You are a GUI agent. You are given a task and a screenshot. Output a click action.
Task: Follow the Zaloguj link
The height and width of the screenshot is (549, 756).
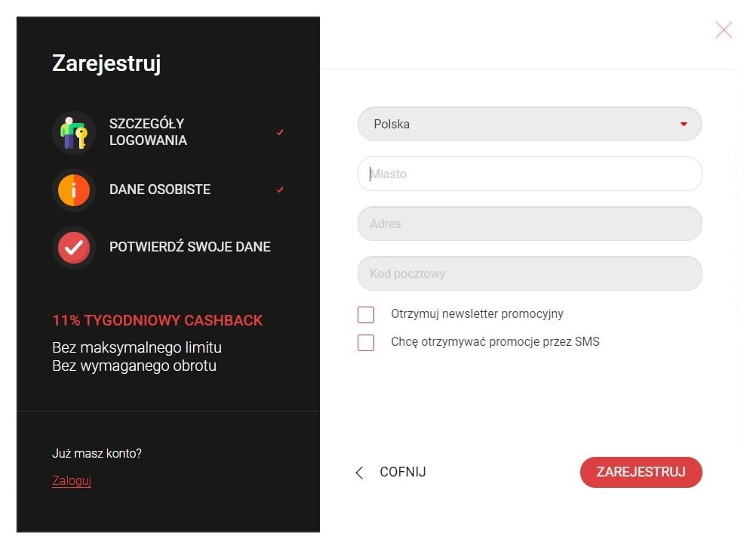tap(72, 481)
